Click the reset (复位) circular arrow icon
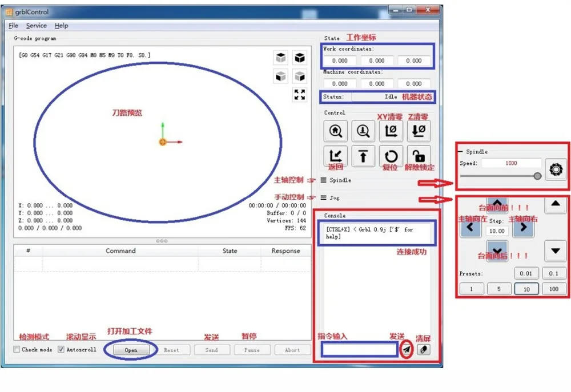The width and height of the screenshot is (571, 392). pyautogui.click(x=391, y=156)
